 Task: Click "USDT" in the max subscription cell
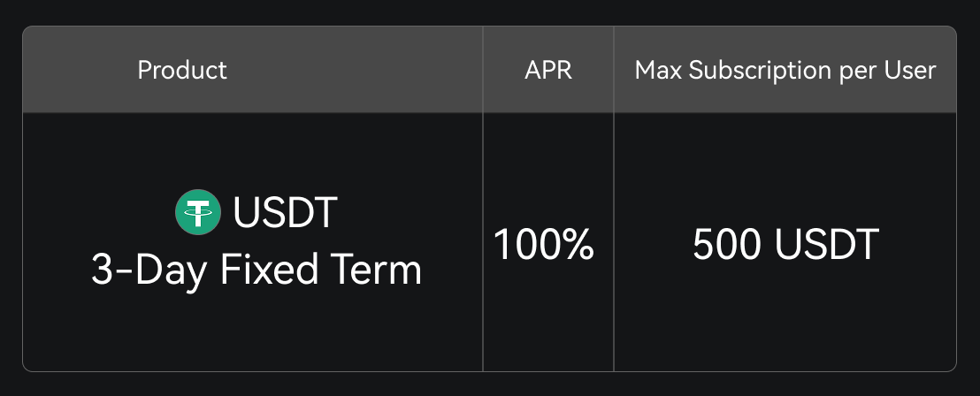[826, 245]
